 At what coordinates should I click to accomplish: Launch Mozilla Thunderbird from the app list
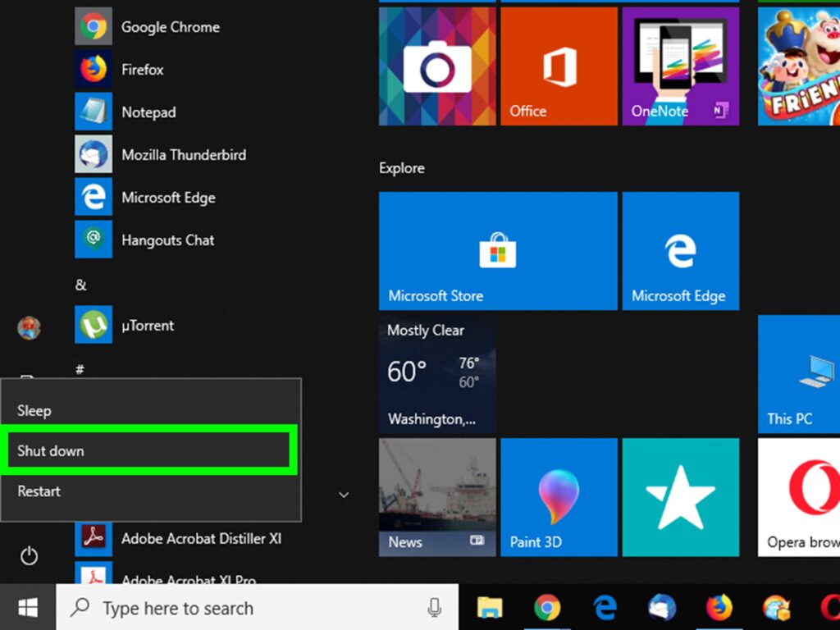coord(183,155)
